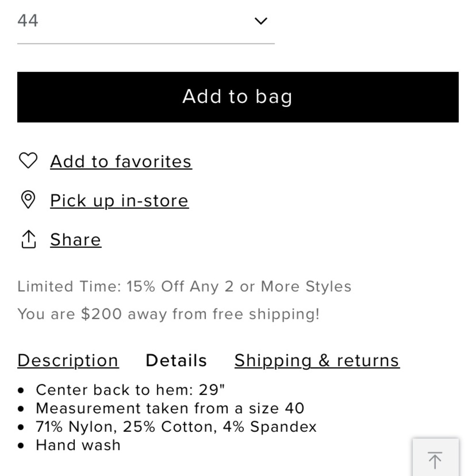Viewport: 476px width, 476px height.
Task: Click the 71% Nylon fabric composition line
Action: (x=176, y=427)
